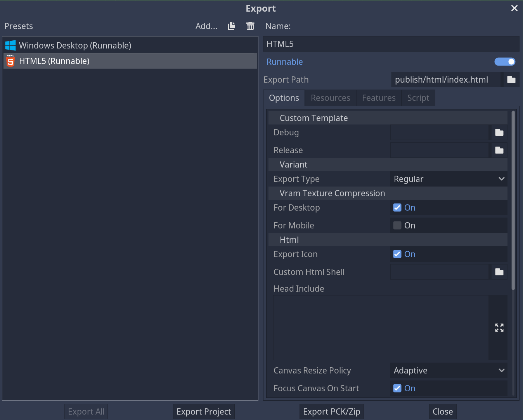The image size is (523, 420).
Task: Enable For Mobile texture compression
Action: coord(397,225)
